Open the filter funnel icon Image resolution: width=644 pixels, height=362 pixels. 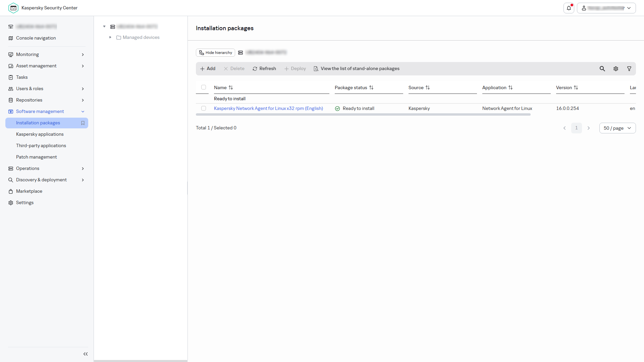click(x=629, y=69)
